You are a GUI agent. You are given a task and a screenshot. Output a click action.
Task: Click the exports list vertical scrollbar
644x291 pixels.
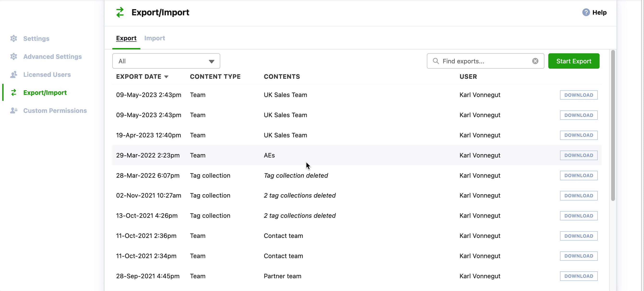pos(613,125)
